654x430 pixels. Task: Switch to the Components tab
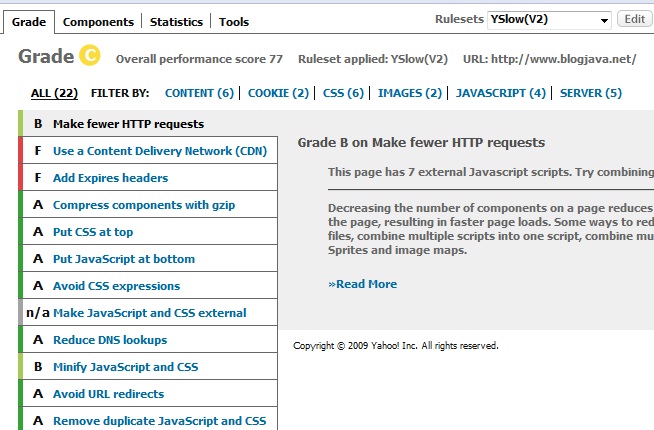point(98,21)
